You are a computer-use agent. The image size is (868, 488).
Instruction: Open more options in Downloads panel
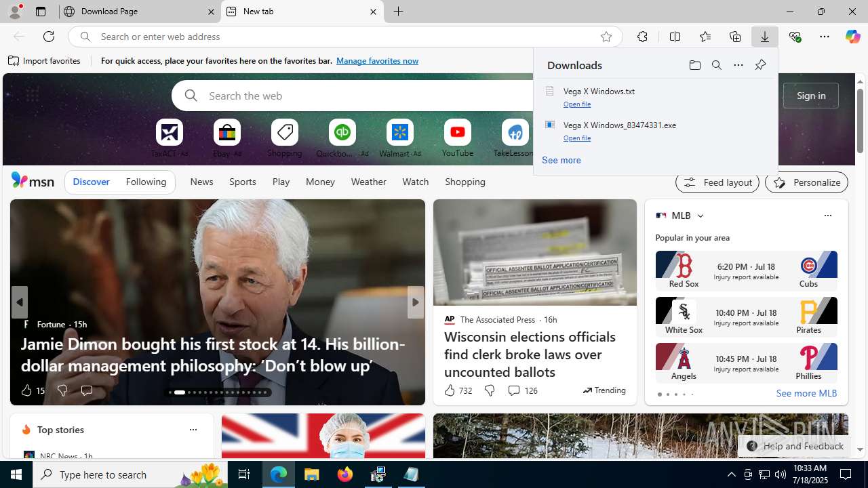[x=738, y=65]
